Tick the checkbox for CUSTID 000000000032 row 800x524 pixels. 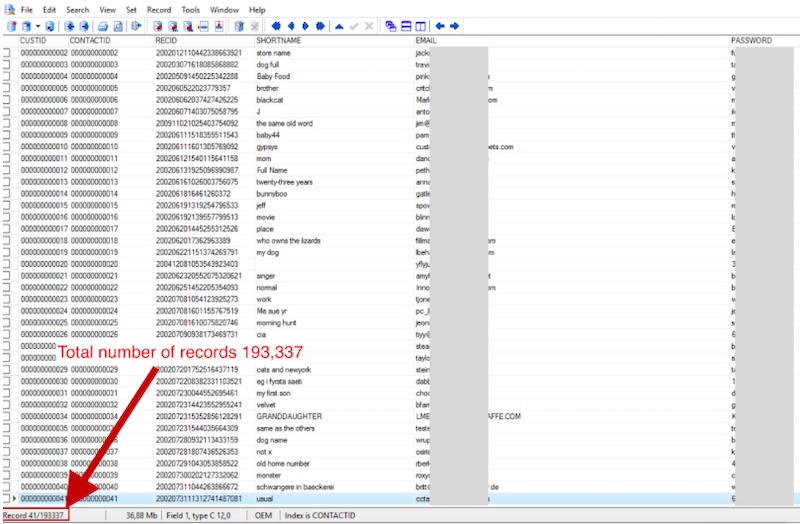(x=7, y=405)
